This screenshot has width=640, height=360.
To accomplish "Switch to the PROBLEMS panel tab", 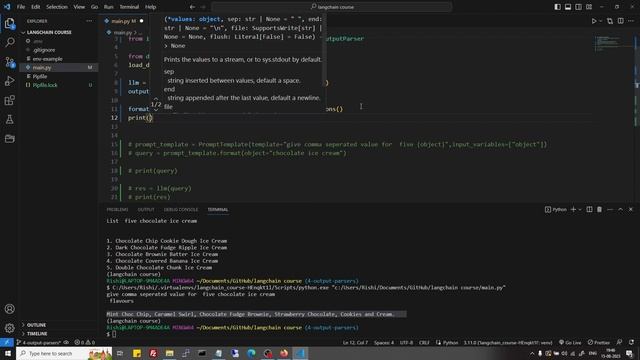I will point(117,209).
